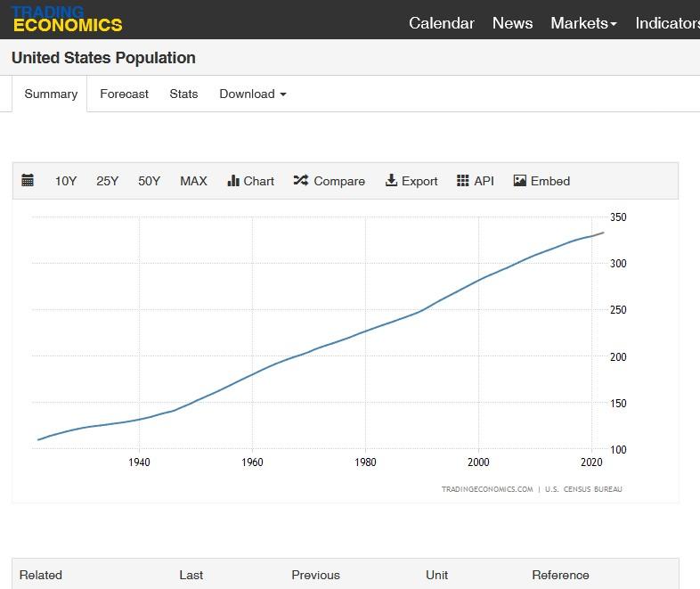Switch to the Stats tab
Screen dimensions: 700x589
[183, 94]
